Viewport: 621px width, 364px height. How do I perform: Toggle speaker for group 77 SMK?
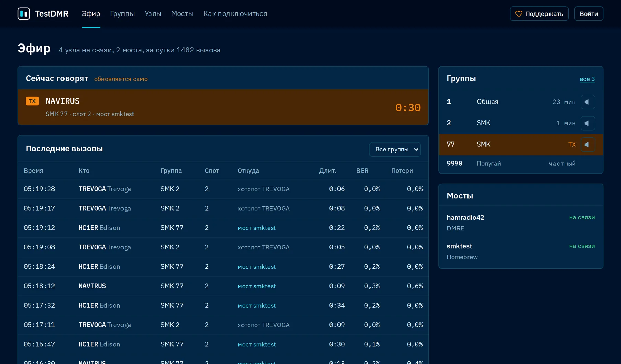pyautogui.click(x=588, y=145)
